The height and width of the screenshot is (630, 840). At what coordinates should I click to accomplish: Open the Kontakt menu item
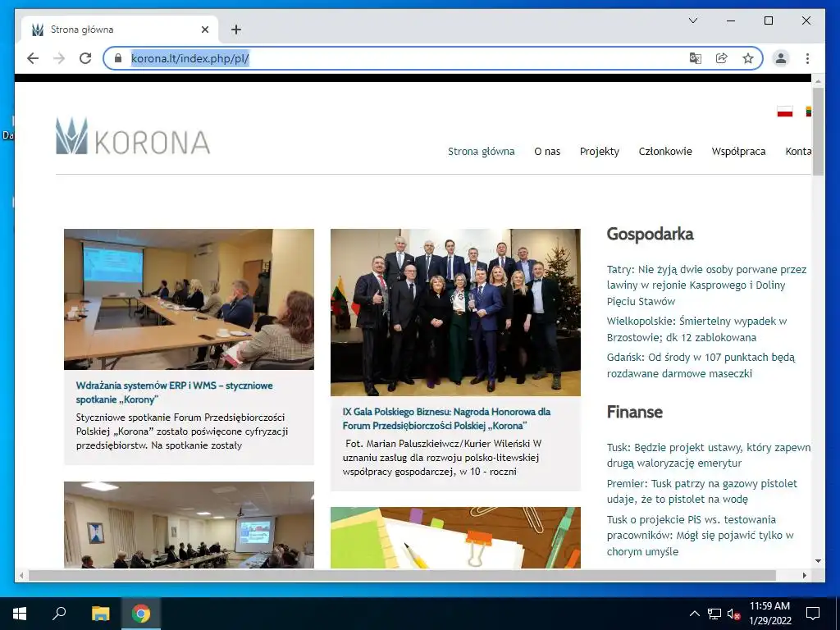click(798, 152)
